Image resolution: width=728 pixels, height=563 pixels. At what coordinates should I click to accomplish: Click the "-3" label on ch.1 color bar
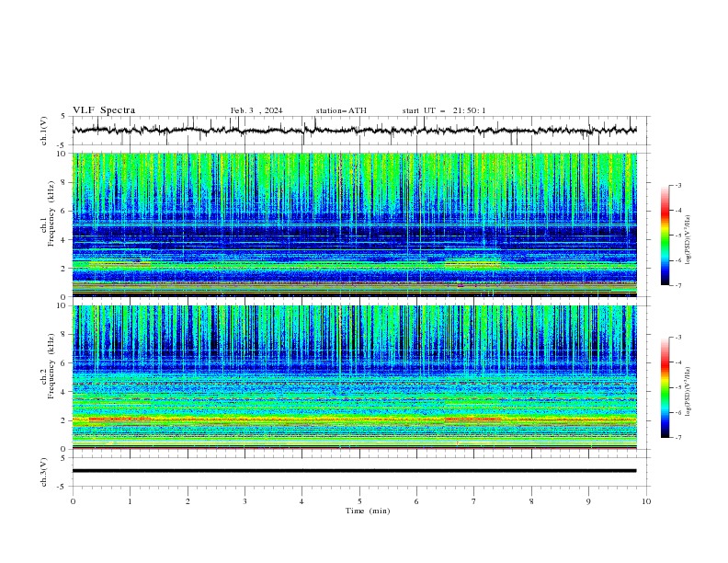(677, 185)
